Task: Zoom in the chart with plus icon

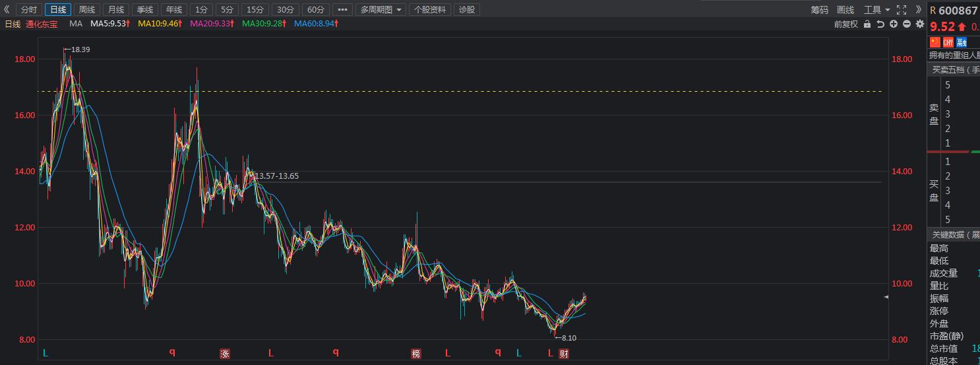Action: (x=894, y=24)
